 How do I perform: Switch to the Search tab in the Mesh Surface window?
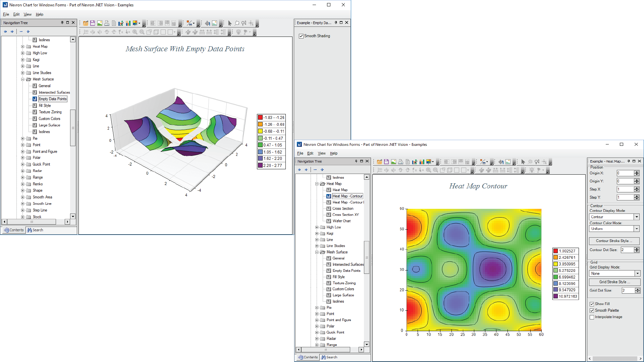(35, 230)
